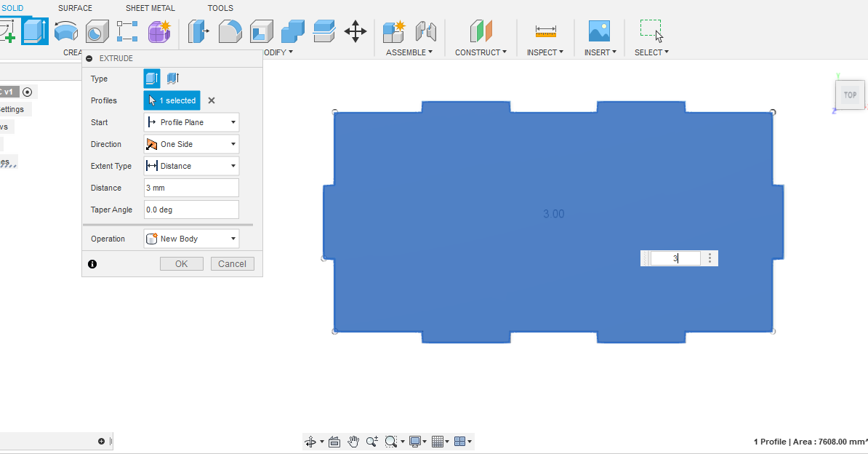Screen dimensions: 868x454
Task: Activate the Move/Copy arrows tool
Action: [355, 31]
